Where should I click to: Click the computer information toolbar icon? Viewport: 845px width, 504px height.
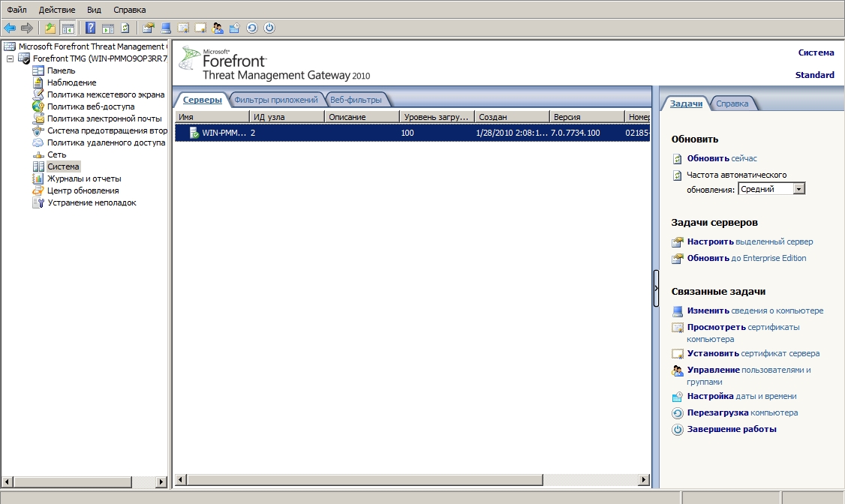click(x=166, y=28)
